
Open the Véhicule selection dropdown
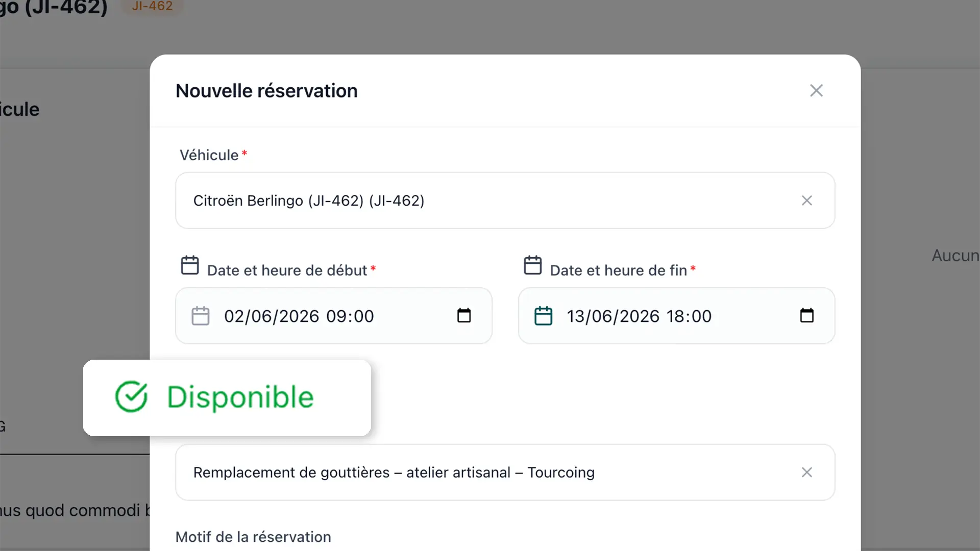505,201
